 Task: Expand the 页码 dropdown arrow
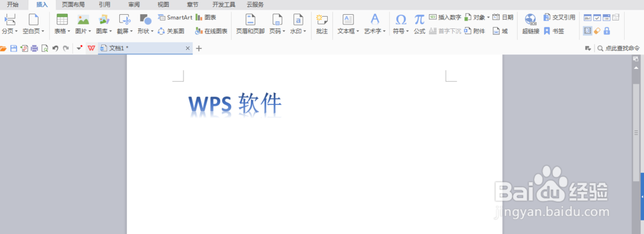click(x=284, y=31)
